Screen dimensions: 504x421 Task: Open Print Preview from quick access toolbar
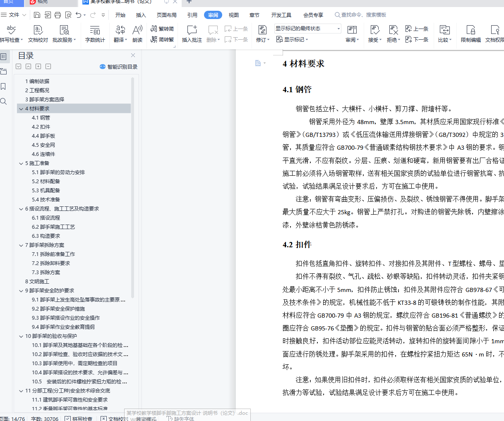pos(68,15)
